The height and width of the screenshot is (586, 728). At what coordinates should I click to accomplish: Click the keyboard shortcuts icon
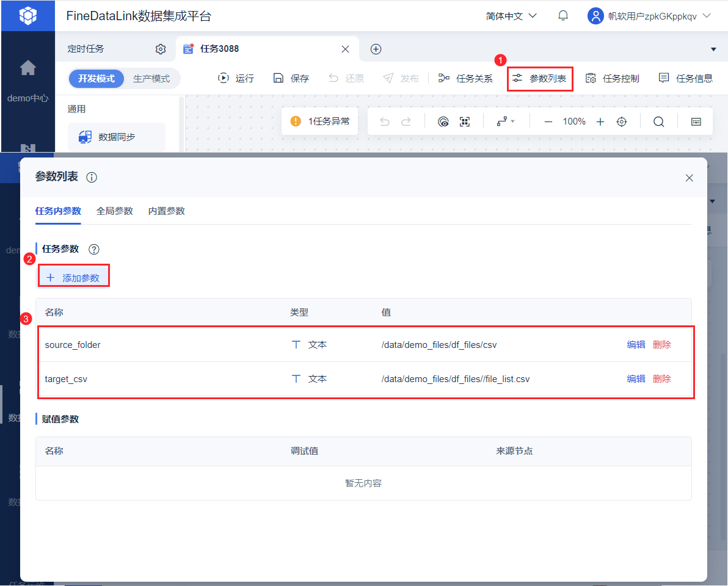(696, 121)
